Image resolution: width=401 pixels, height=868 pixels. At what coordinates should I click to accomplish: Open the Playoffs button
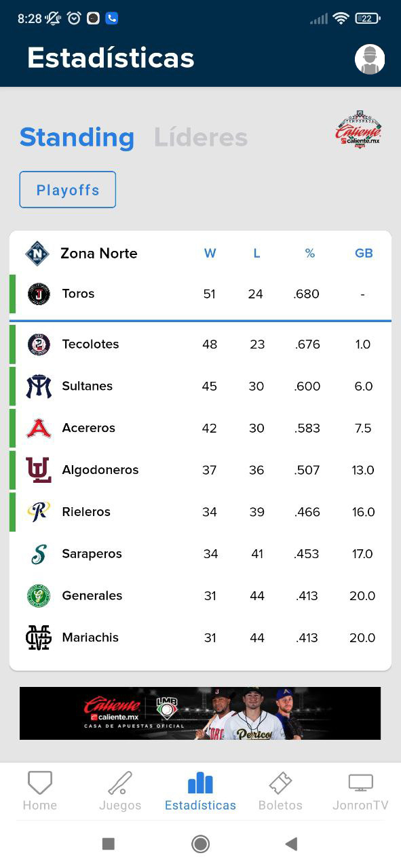click(68, 190)
